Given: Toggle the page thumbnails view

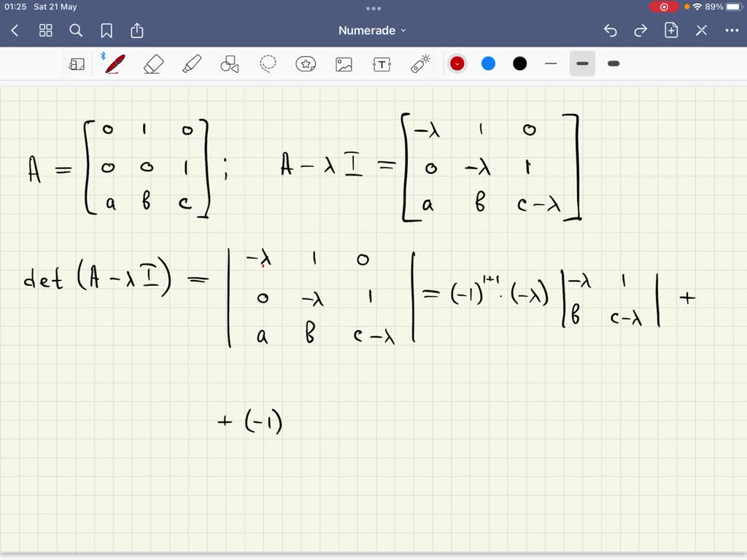Looking at the screenshot, I should click(45, 31).
